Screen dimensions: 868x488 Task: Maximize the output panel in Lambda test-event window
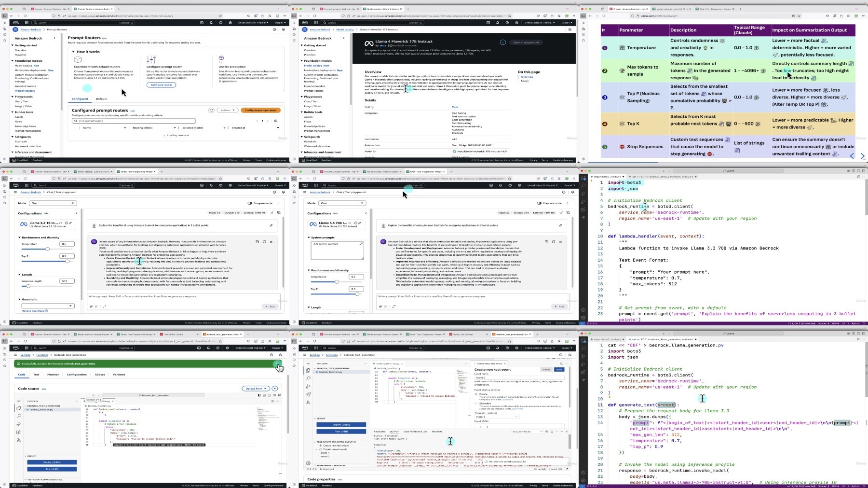pos(562,432)
